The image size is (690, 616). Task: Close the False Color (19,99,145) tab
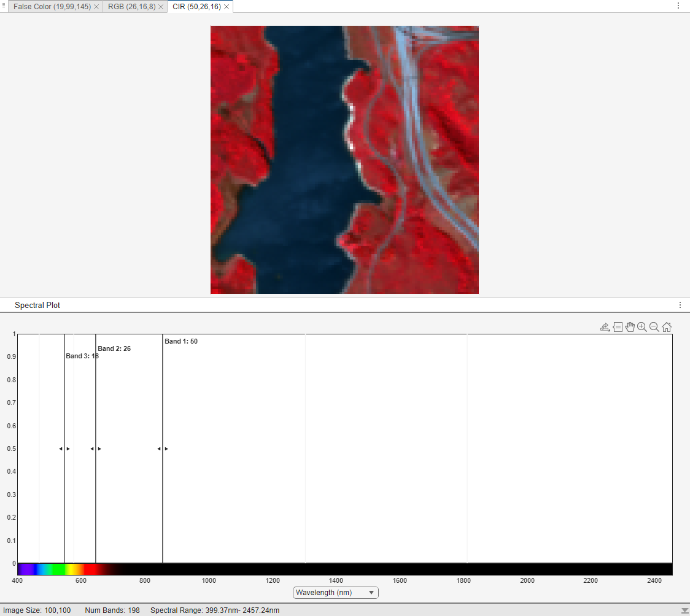pos(96,7)
